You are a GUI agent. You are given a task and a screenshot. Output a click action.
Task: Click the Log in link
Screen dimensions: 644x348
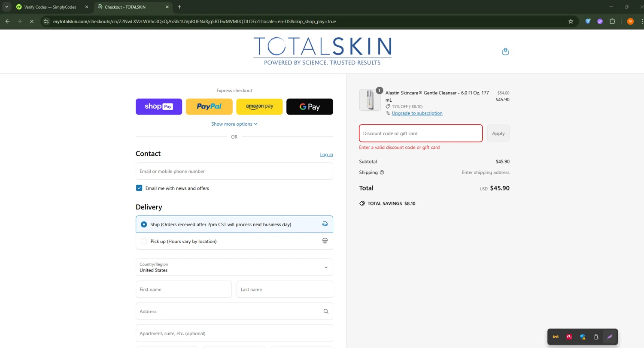pyautogui.click(x=326, y=154)
